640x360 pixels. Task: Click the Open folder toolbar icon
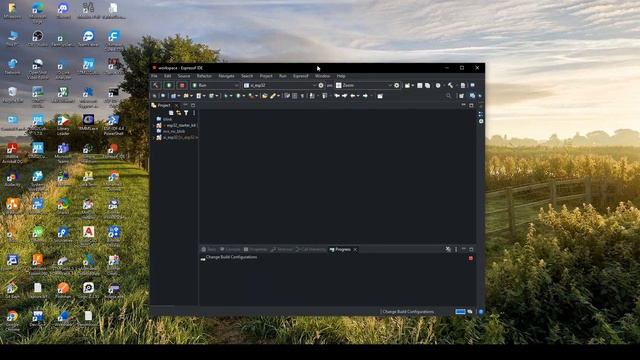coord(264,96)
